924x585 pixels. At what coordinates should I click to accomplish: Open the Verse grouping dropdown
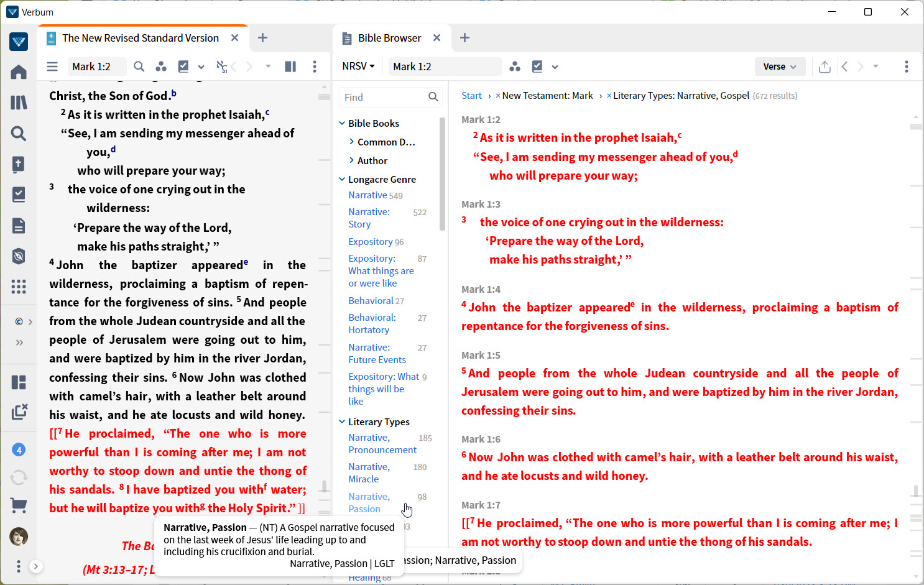(780, 67)
